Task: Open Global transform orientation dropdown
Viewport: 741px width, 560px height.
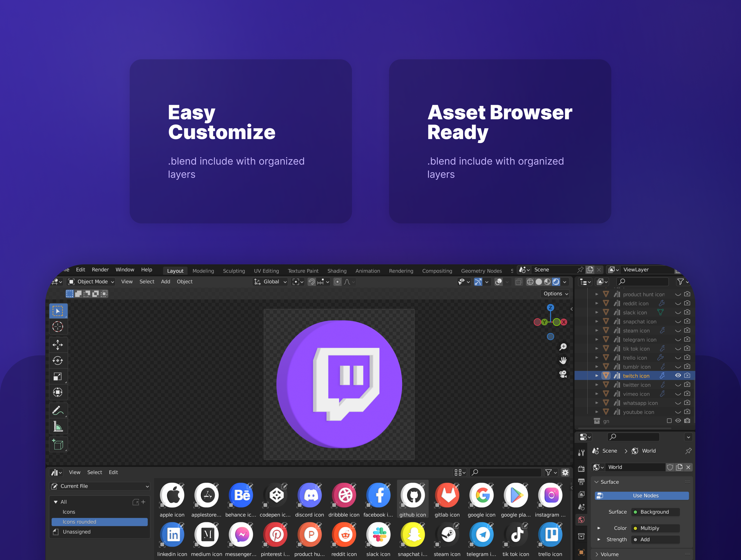Action: [x=270, y=281]
